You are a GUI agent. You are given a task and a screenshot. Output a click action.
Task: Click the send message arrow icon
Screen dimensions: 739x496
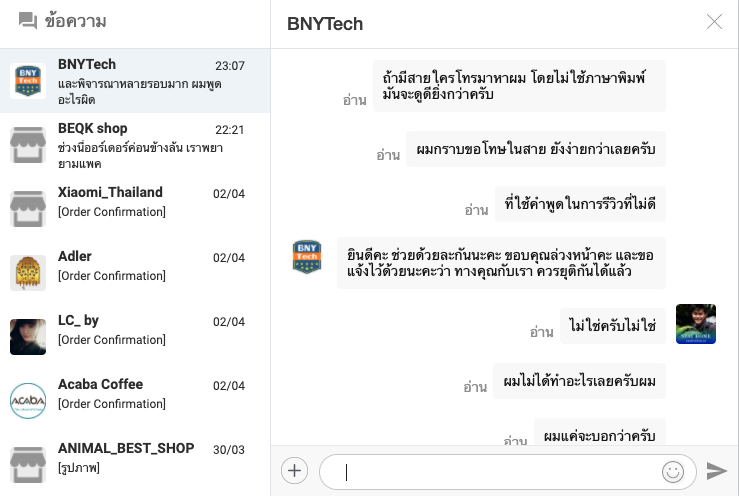tap(716, 471)
